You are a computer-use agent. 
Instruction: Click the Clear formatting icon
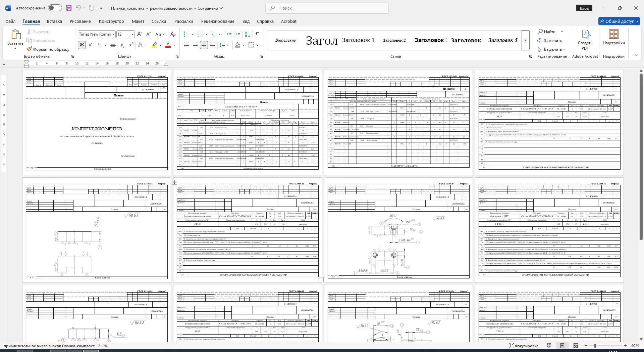pyautogui.click(x=173, y=34)
